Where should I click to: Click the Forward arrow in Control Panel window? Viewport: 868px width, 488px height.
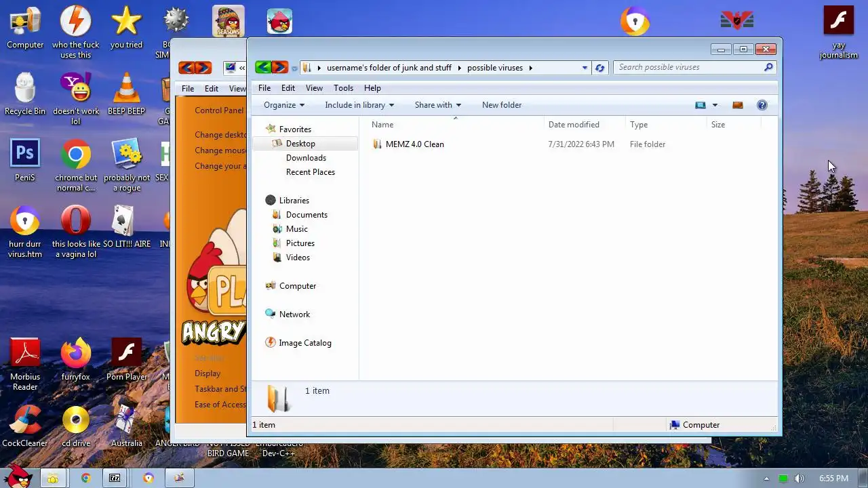(203, 67)
